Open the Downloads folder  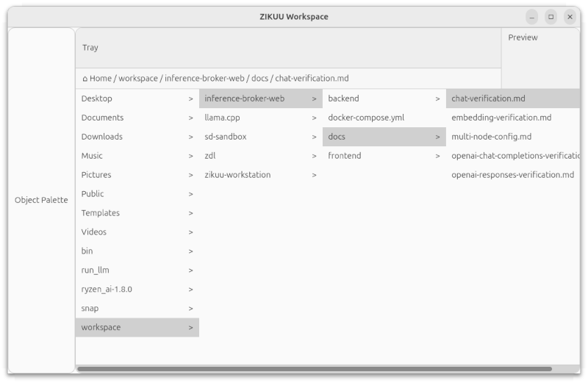[x=137, y=137]
